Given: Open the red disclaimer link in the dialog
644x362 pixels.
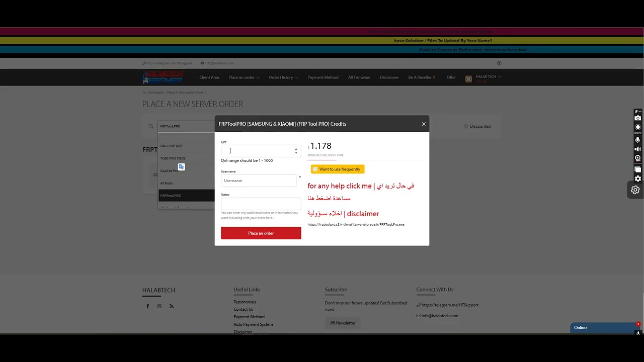Looking at the screenshot, I should [343, 214].
